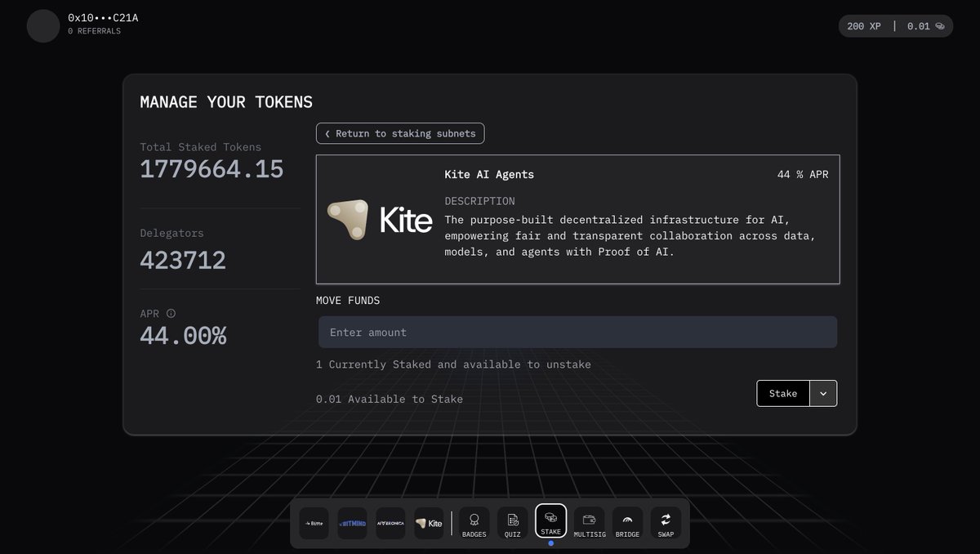The width and height of the screenshot is (980, 554).
Task: Click the APR info icon
Action: click(x=171, y=313)
